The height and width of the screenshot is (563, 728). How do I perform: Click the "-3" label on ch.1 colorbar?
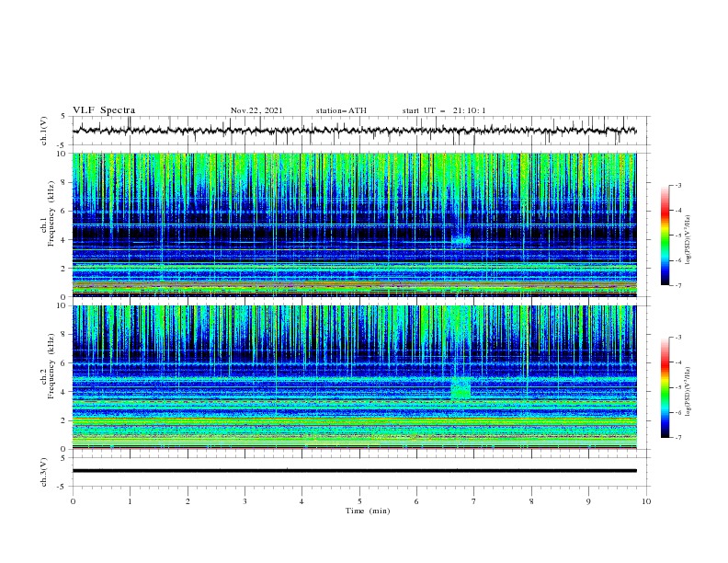tap(678, 185)
